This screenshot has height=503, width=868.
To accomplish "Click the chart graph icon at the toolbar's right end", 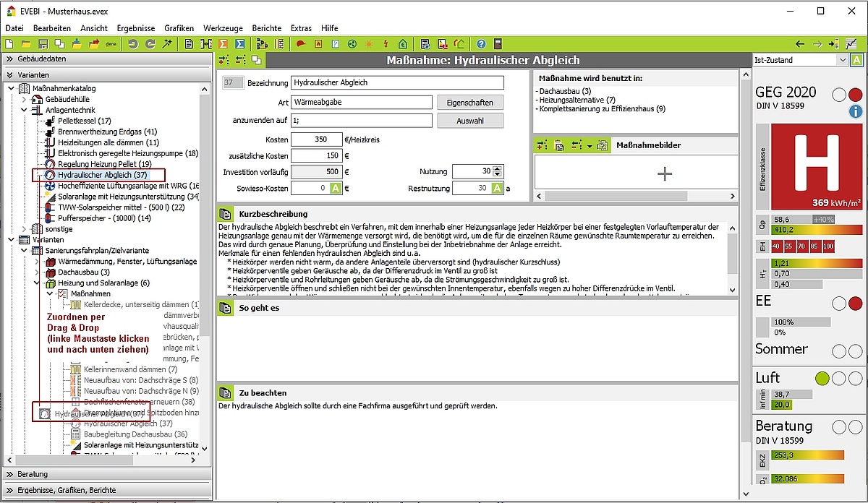I will [x=851, y=44].
